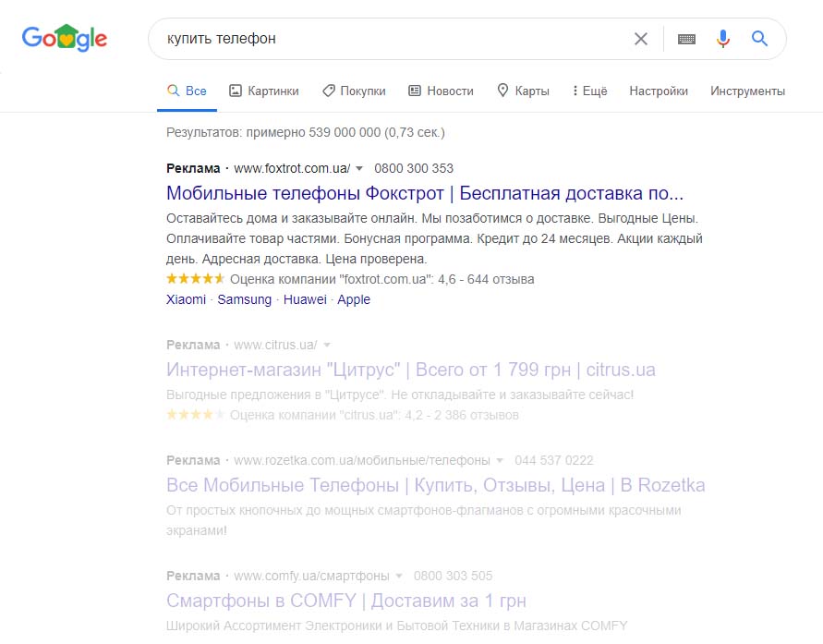Open the Все Мобильные Телефоны Rozetka link
Image resolution: width=823 pixels, height=644 pixels.
435,485
